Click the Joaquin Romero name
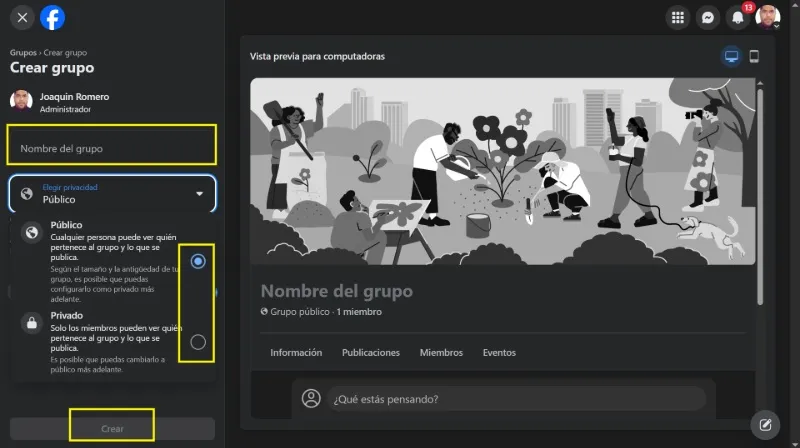This screenshot has height=448, width=800. click(74, 96)
